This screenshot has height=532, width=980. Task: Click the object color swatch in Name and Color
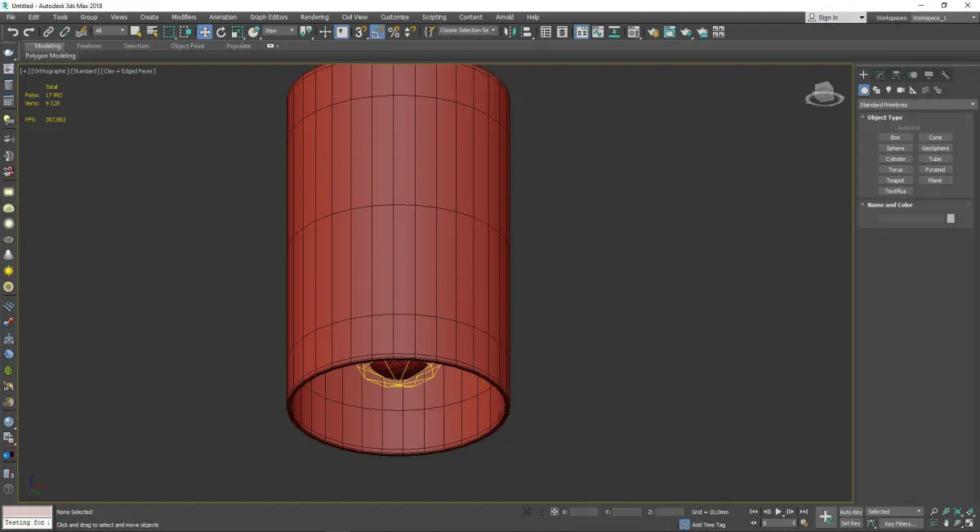(x=950, y=218)
